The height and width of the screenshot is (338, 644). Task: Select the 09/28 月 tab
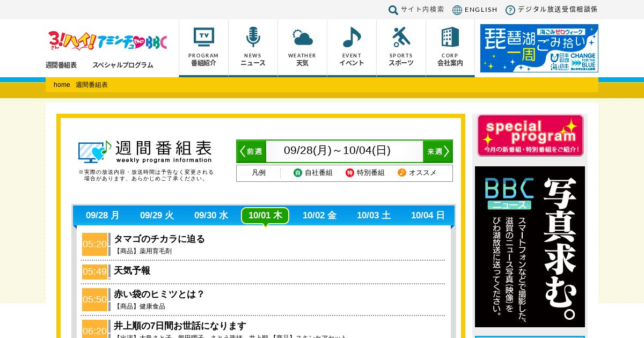tap(103, 216)
